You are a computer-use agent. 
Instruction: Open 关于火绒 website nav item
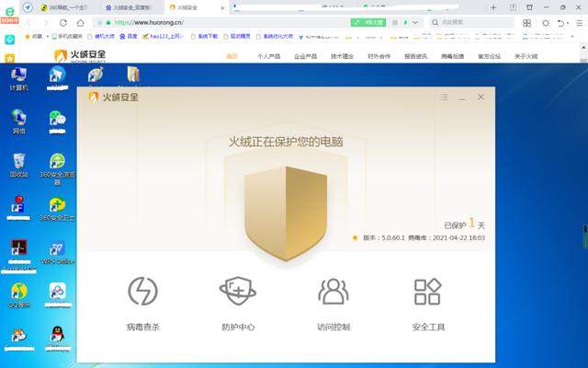[x=526, y=56]
